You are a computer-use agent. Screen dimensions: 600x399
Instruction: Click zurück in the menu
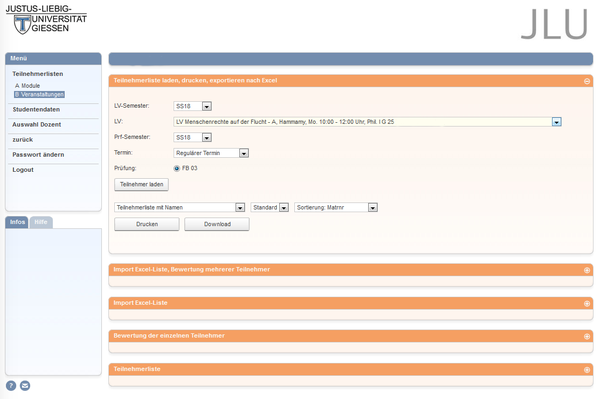[x=23, y=140]
